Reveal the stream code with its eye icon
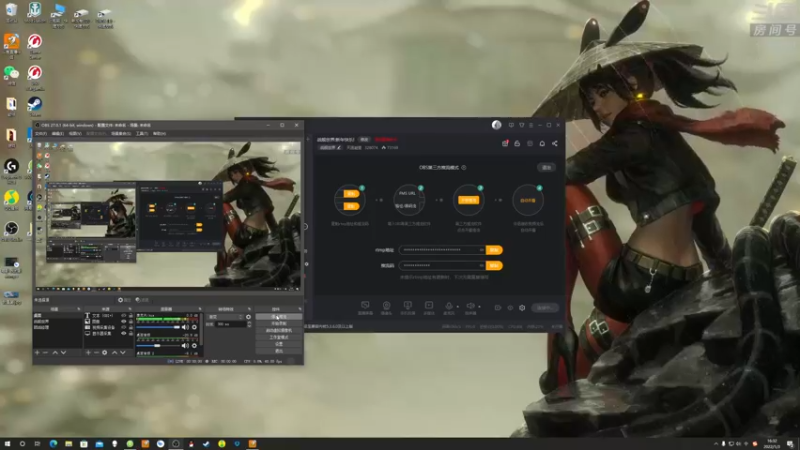This screenshot has height=450, width=800. tap(481, 265)
